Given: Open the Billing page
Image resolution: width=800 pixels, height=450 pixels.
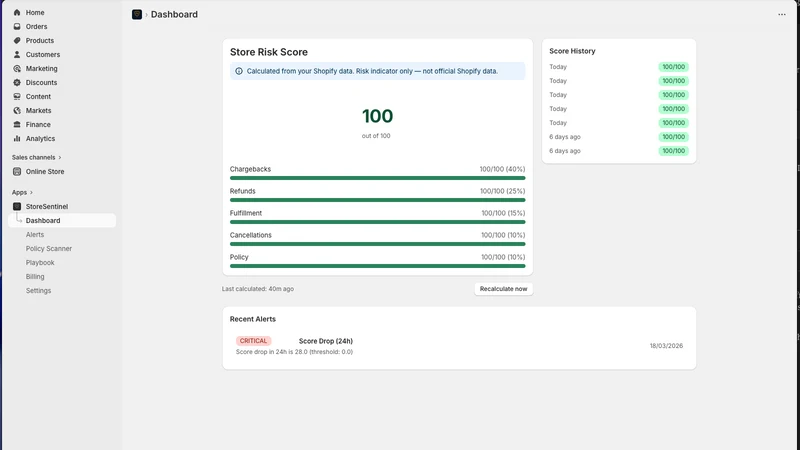Looking at the screenshot, I should [35, 277].
